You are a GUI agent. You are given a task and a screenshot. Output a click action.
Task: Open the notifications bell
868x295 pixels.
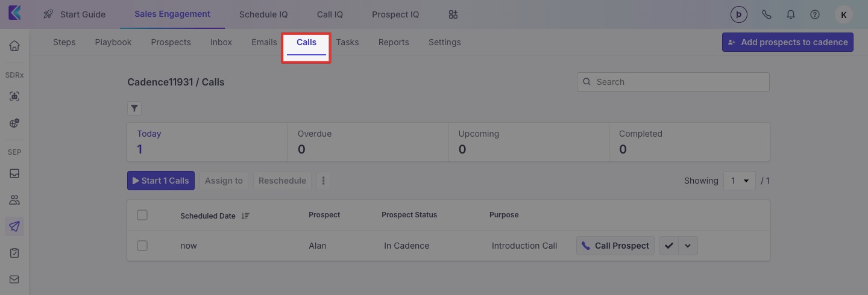(790, 14)
